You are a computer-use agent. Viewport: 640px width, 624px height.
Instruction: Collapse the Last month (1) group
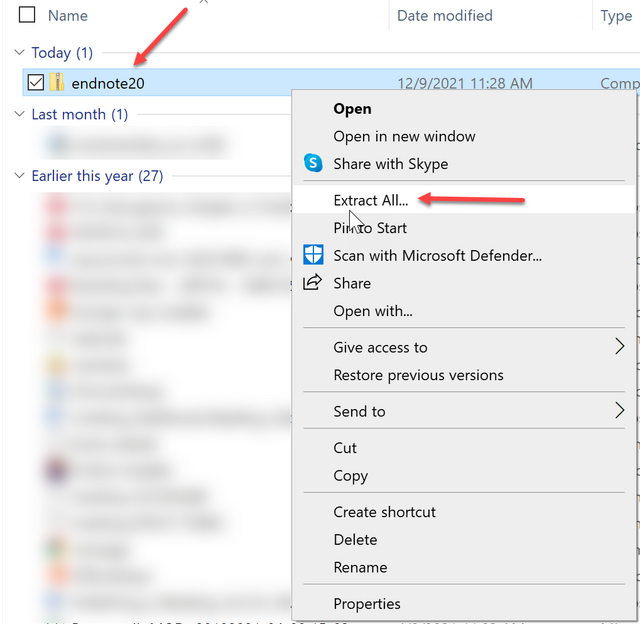[x=19, y=114]
